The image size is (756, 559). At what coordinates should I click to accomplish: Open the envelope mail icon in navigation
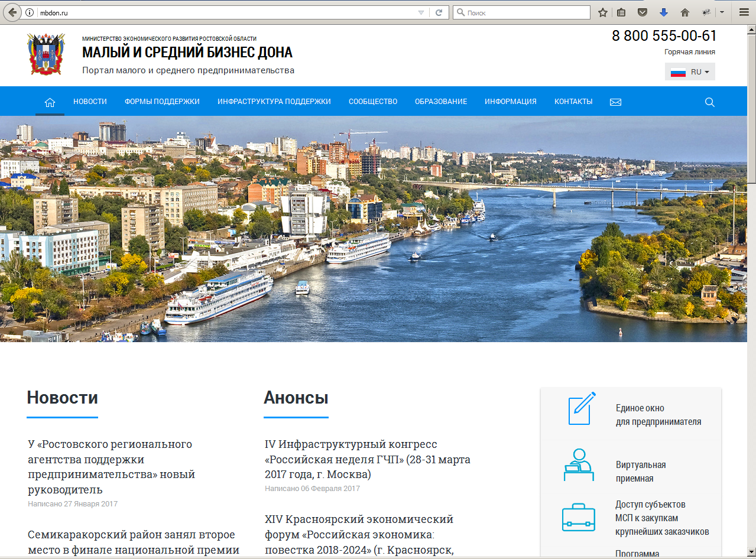615,102
